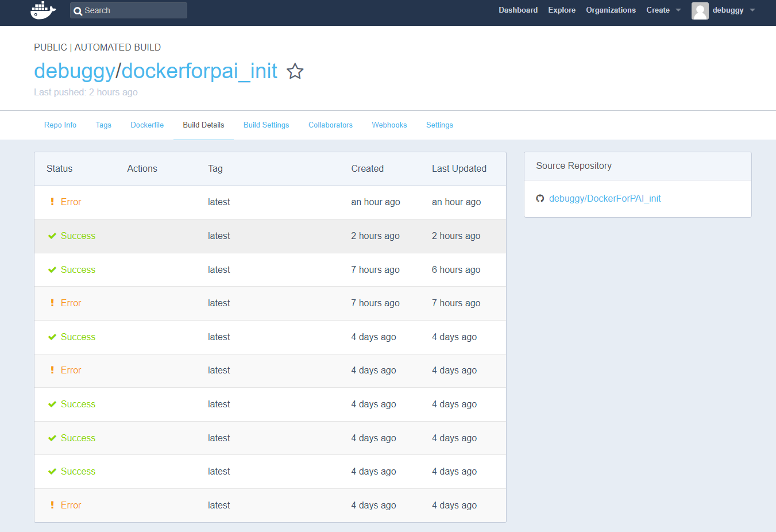Open the Error build from 7 hours ago
776x532 pixels.
pos(71,303)
